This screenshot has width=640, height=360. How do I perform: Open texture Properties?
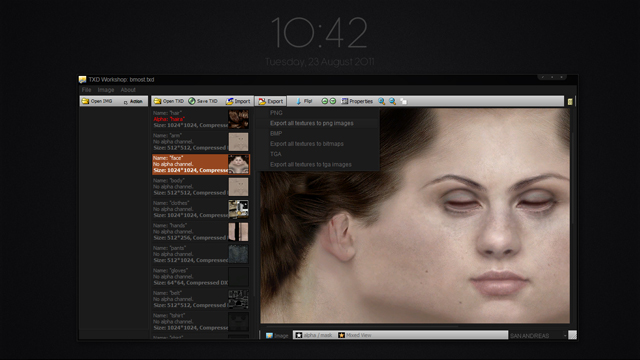357,101
